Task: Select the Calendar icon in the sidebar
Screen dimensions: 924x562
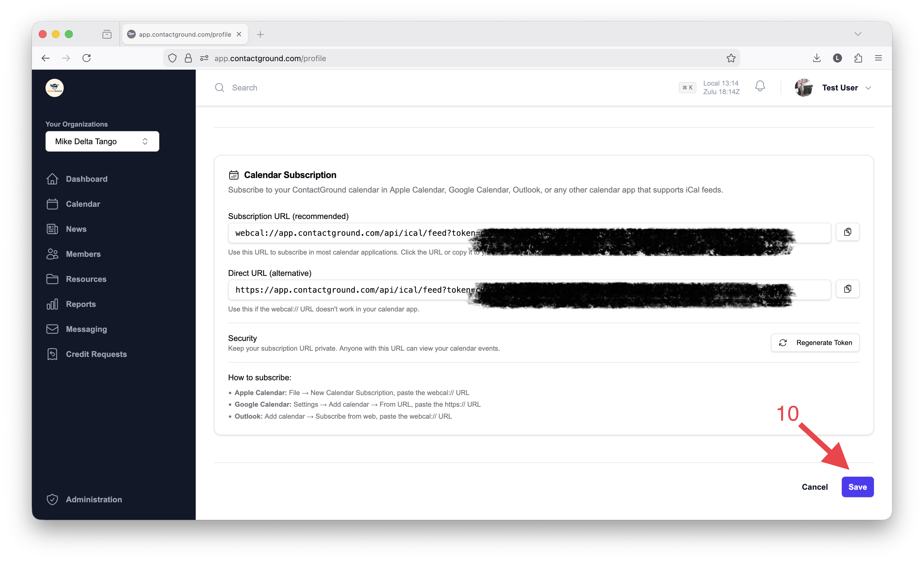Action: coord(53,204)
